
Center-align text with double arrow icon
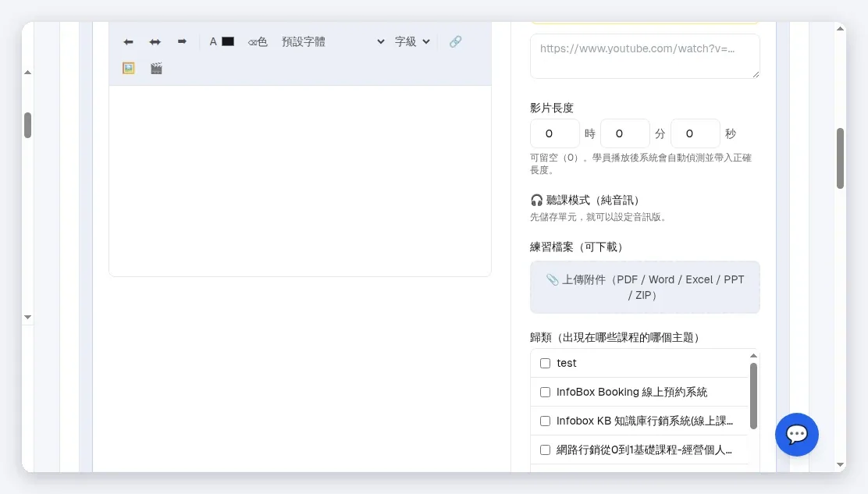[155, 42]
